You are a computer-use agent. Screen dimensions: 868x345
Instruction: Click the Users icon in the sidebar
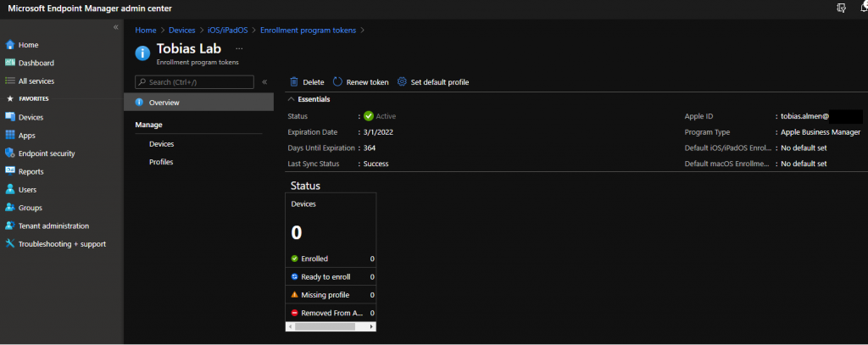coord(10,190)
